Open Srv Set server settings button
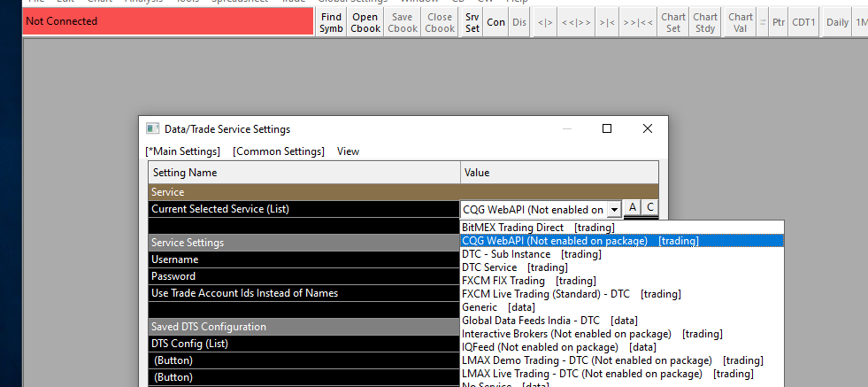Viewport: 868px width, 387px height. 472,23
